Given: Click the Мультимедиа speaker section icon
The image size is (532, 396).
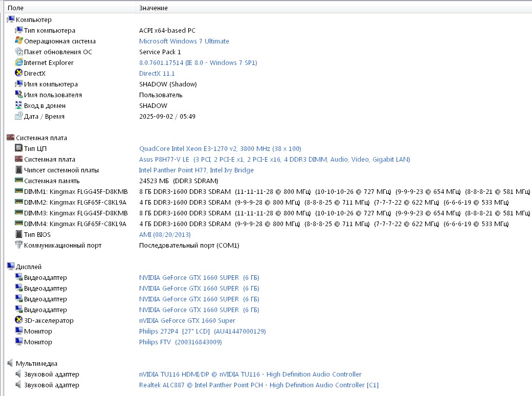Looking at the screenshot, I should pos(10,363).
